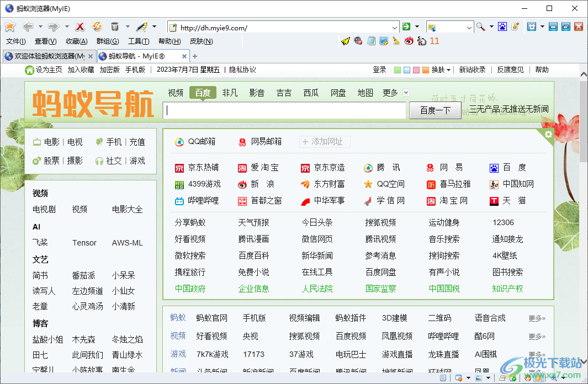The width and height of the screenshot is (588, 384).
Task: Toggle the mouse gesture hand in status bar
Action: (527, 378)
